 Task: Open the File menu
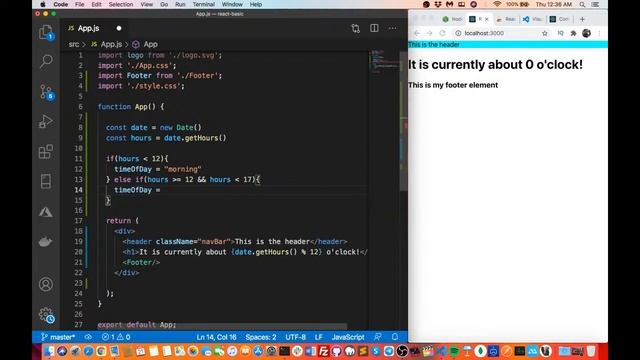pyautogui.click(x=80, y=4)
